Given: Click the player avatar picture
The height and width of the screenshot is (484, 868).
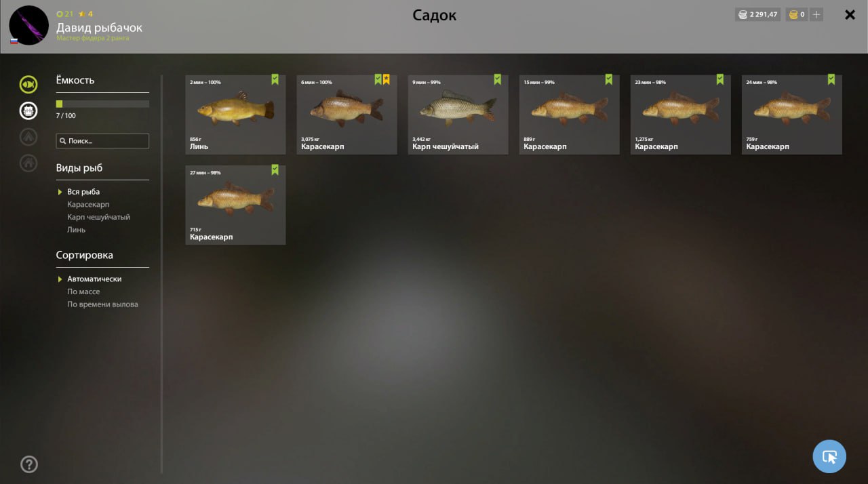Looking at the screenshot, I should pos(29,26).
